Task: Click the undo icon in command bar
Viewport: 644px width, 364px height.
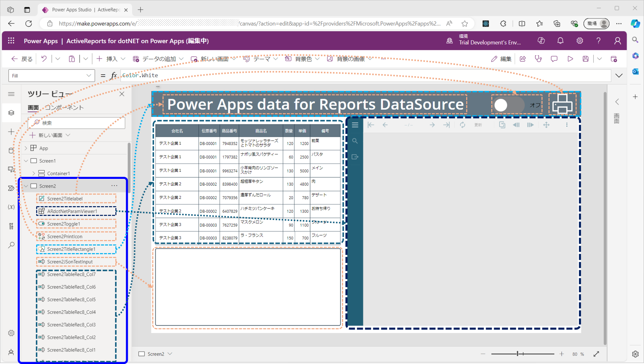Action: click(x=44, y=59)
